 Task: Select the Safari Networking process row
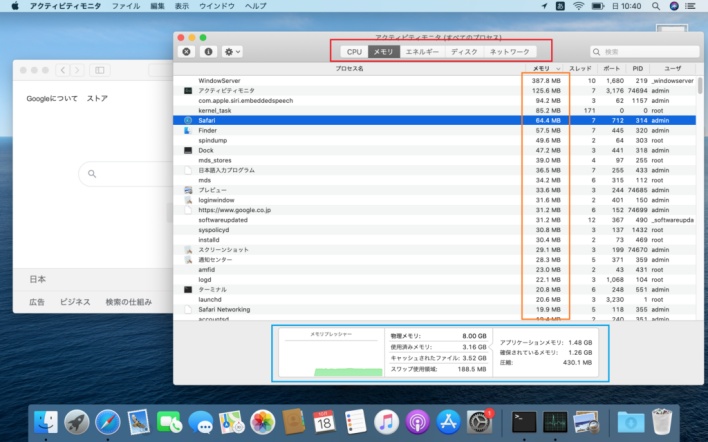pos(434,309)
